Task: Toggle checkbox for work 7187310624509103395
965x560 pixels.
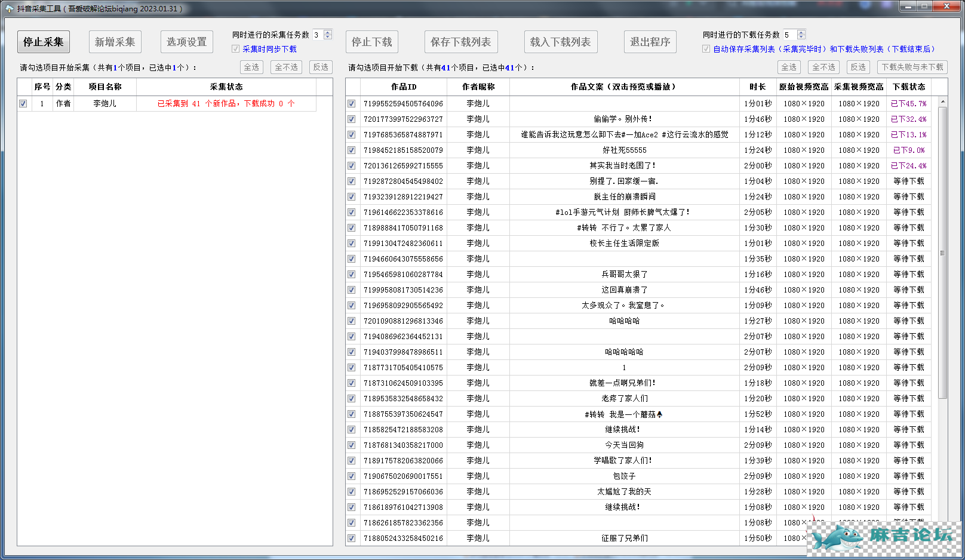Action: point(352,383)
